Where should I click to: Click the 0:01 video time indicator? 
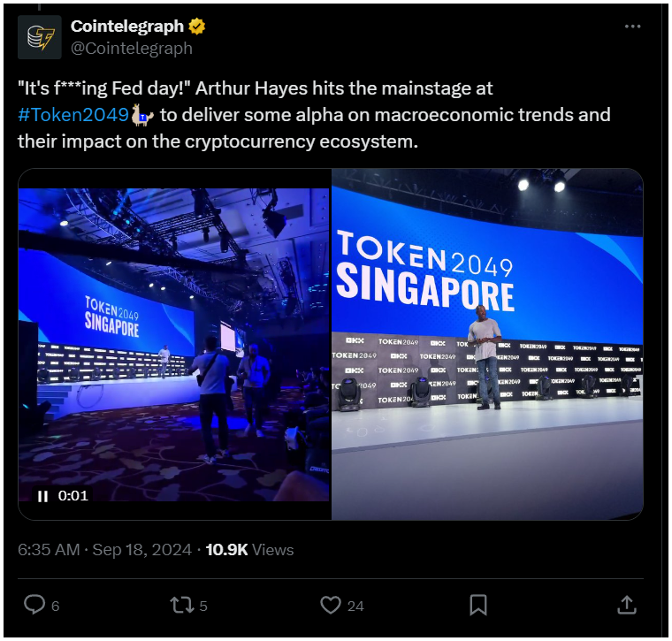coord(73,496)
